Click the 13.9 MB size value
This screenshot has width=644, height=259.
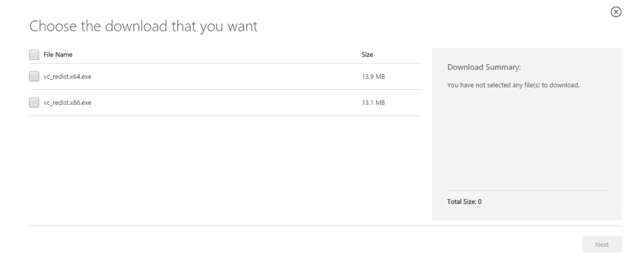click(x=374, y=77)
